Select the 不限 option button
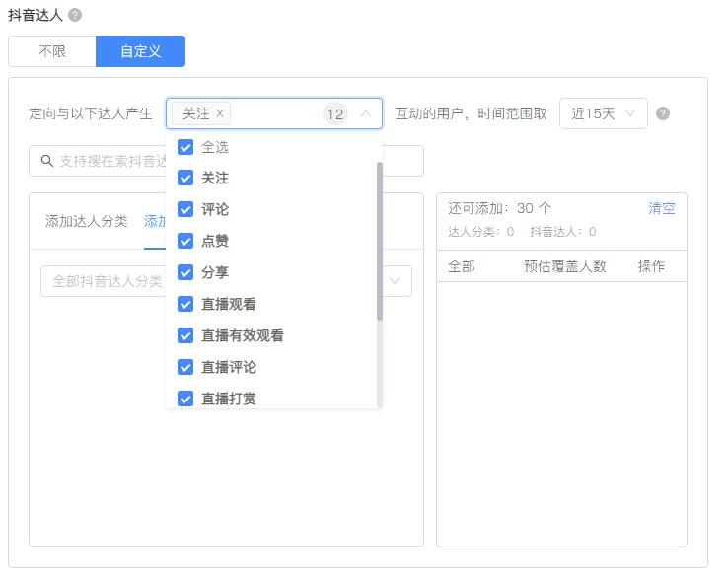This screenshot has height=584, width=728. pos(52,51)
